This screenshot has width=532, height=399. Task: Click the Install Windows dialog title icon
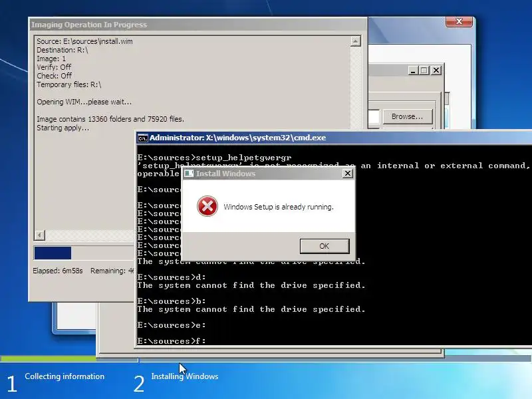click(x=189, y=174)
